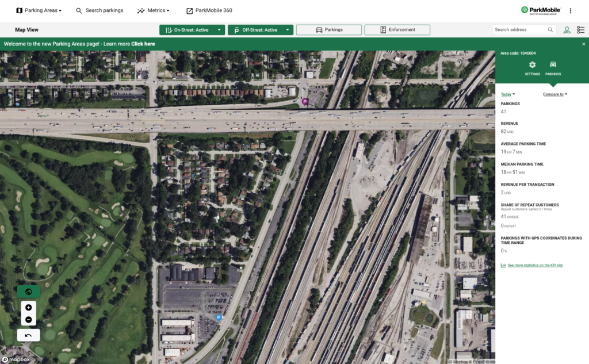Expand the Compare to dropdown
Viewport: 589px width, 364px height.
click(554, 94)
